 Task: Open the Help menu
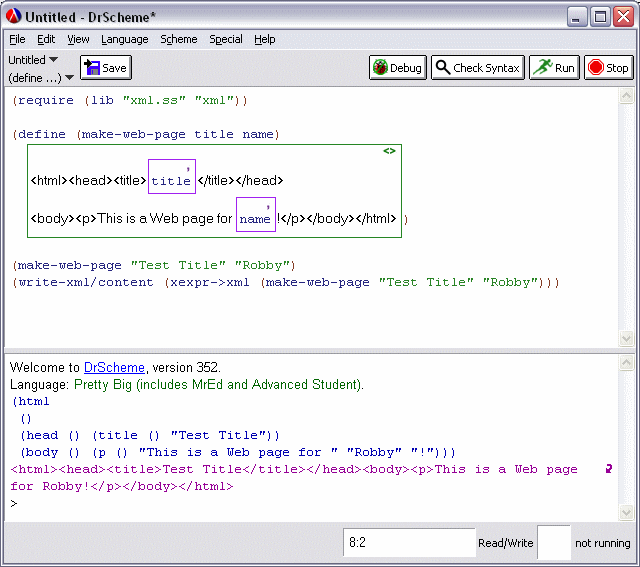pos(264,39)
